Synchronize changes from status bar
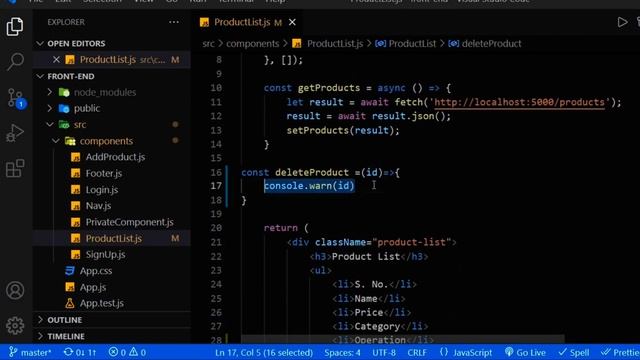Image resolution: width=640 pixels, height=360 pixels. pyautogui.click(x=80, y=352)
